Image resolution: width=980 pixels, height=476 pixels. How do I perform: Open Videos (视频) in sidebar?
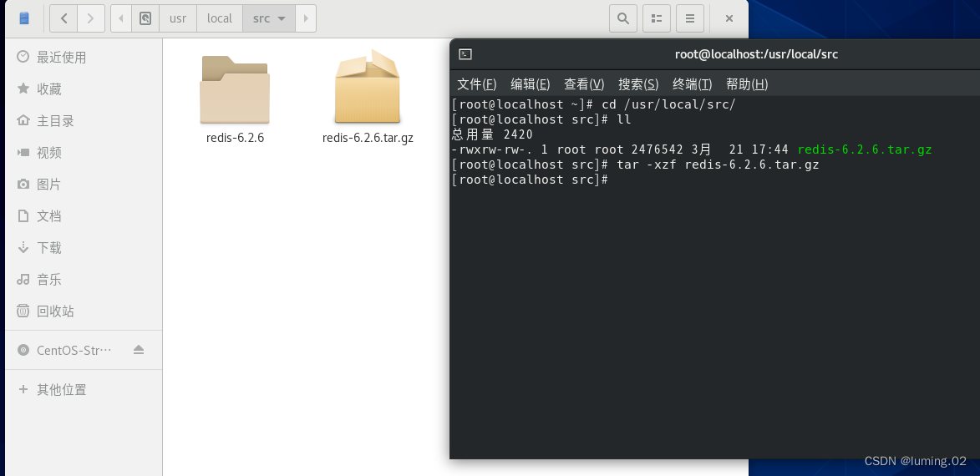click(83, 153)
